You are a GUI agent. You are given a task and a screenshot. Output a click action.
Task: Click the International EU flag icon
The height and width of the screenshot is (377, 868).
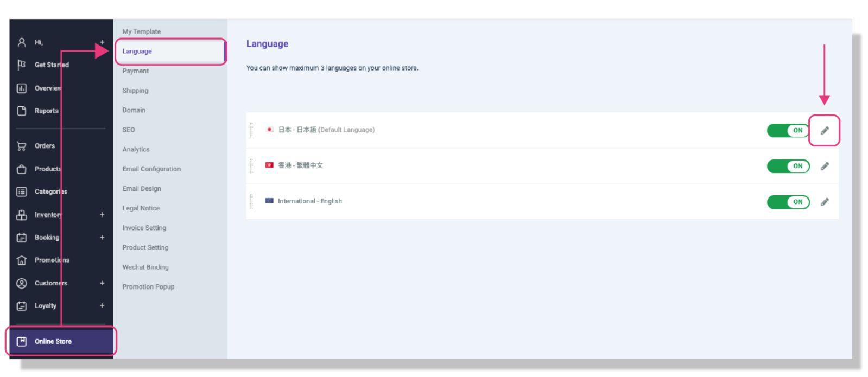pos(269,201)
